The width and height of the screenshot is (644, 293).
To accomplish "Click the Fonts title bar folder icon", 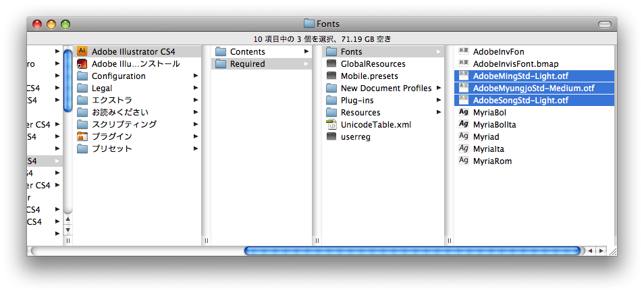I will 309,24.
